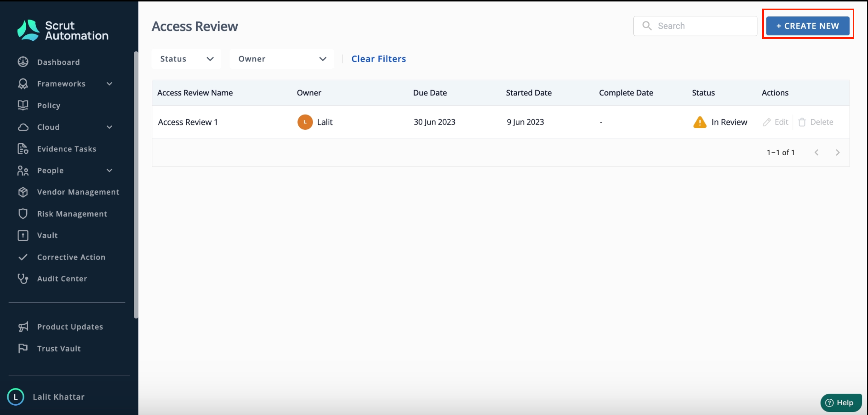The image size is (868, 415).
Task: Click the Status column header
Action: pos(703,93)
